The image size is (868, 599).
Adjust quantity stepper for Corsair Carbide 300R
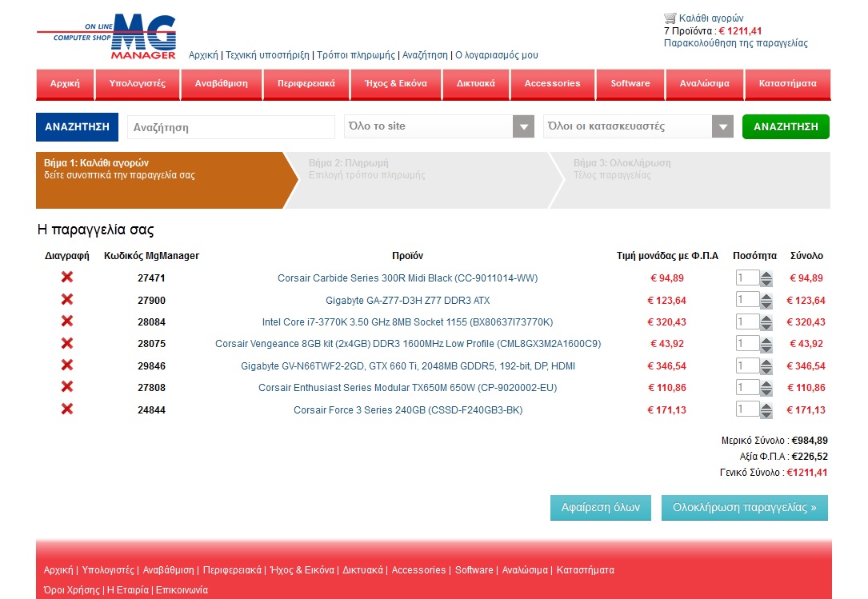[x=766, y=278]
